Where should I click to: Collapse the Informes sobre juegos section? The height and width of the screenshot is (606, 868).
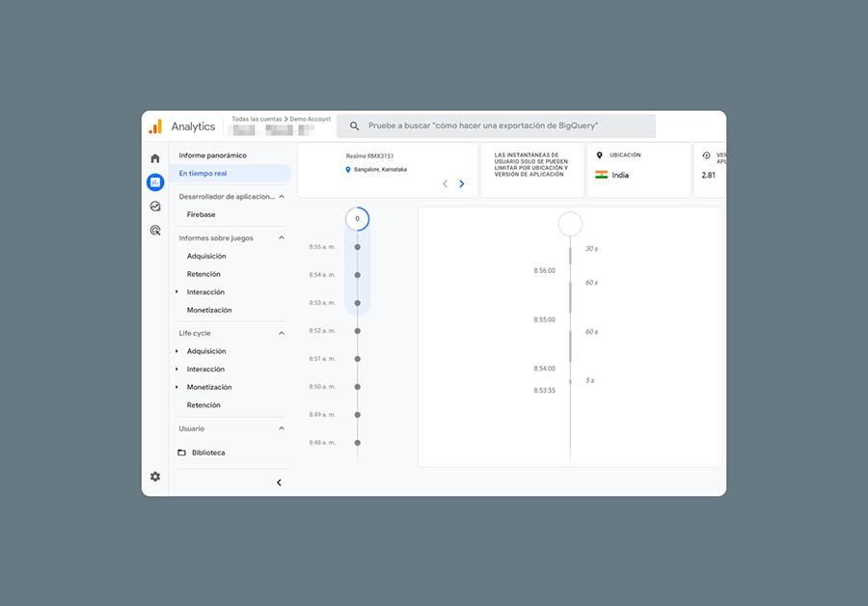pos(282,238)
